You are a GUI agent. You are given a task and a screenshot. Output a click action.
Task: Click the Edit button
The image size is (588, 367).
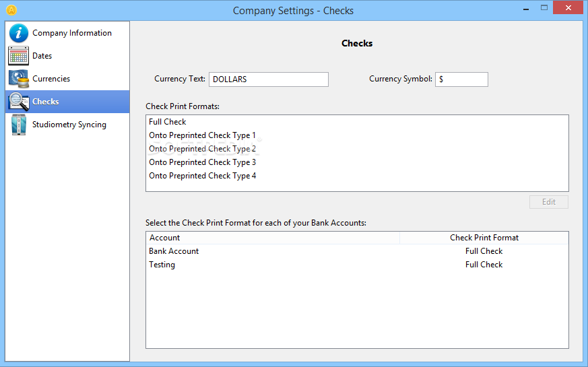549,202
